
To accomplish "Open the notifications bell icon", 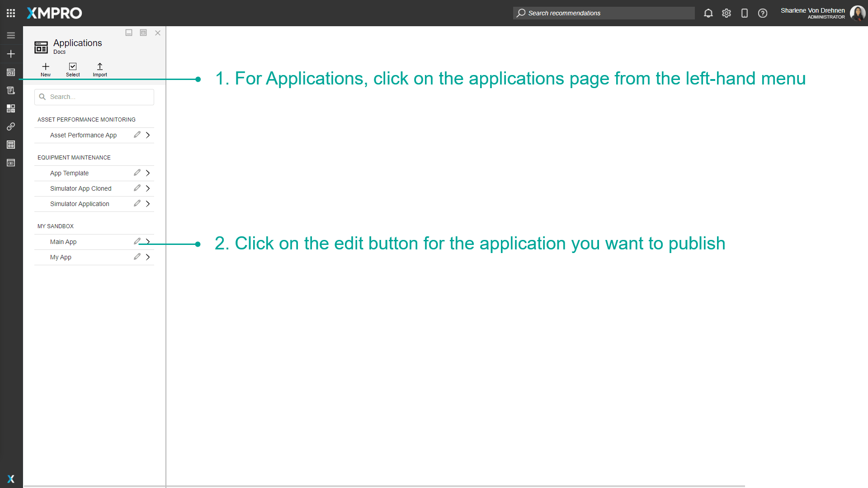I will [708, 13].
